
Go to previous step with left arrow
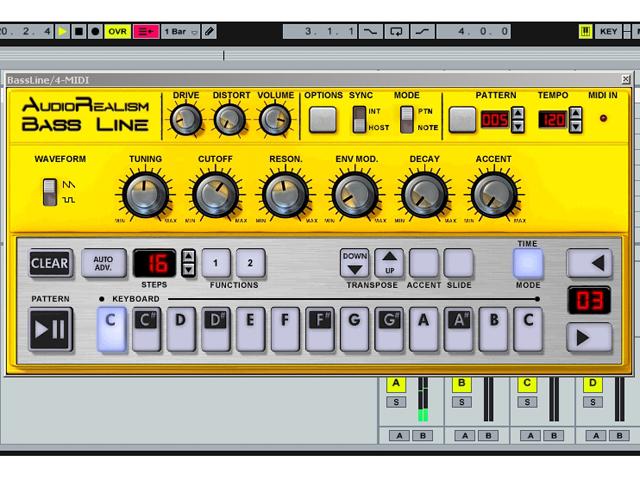point(590,263)
